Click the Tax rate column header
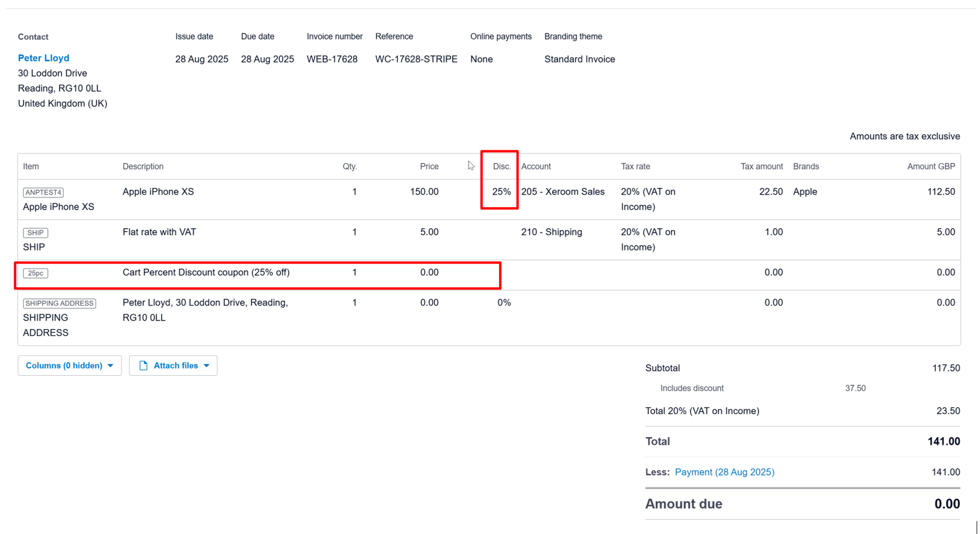 tap(635, 167)
